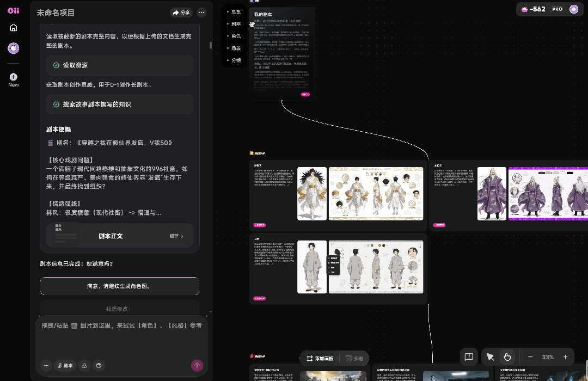588x381 pixels.
Task: Click the PRO plan badge
Action: click(x=558, y=9)
